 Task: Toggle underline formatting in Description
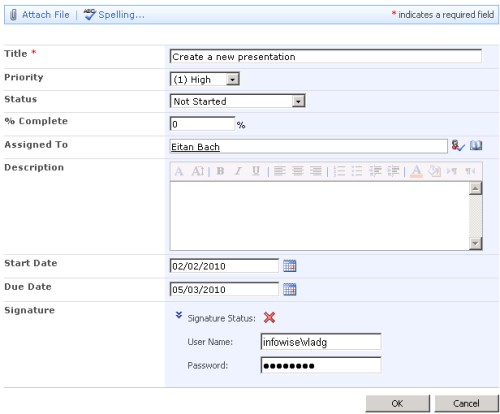[256, 171]
